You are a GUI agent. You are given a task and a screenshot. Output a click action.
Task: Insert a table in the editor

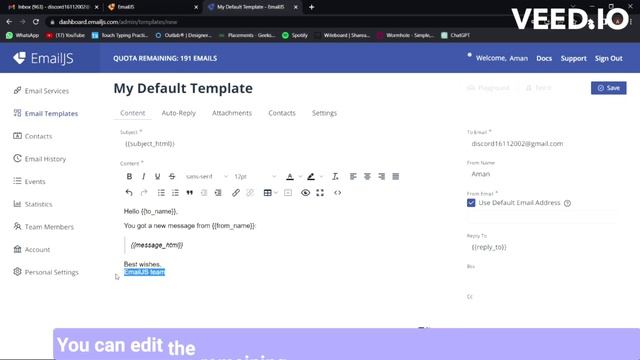(267, 193)
